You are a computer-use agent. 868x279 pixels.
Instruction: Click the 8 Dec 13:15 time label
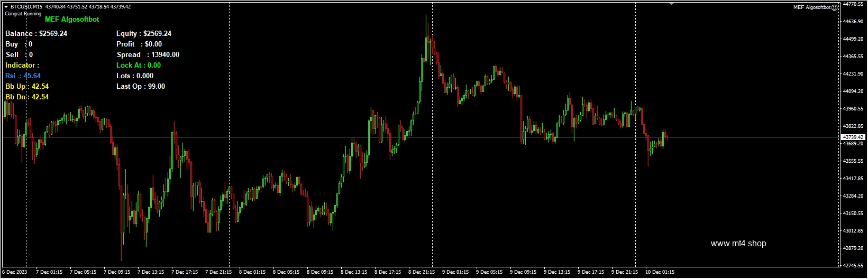pyautogui.click(x=354, y=272)
